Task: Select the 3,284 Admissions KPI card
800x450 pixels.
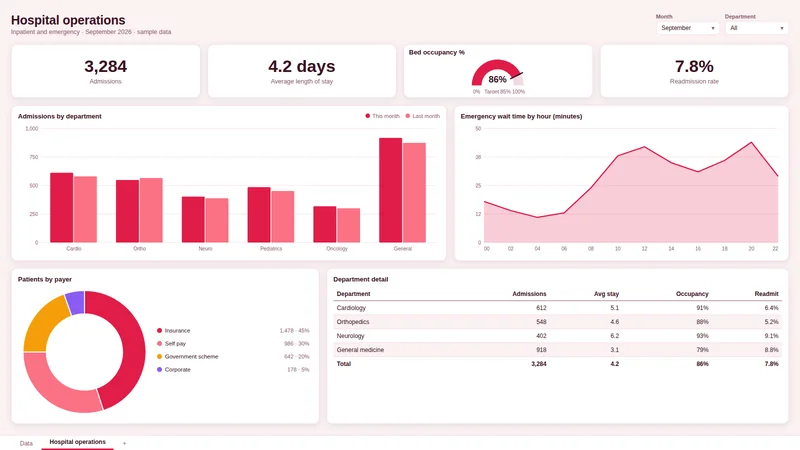Action: coord(106,71)
